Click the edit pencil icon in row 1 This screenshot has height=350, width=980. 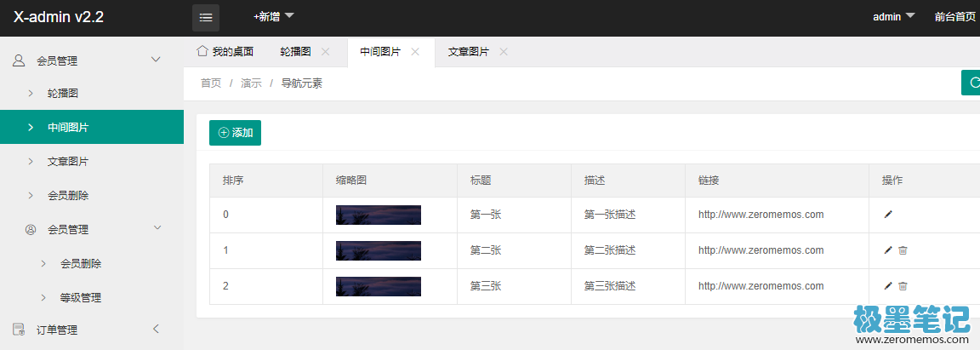[x=888, y=250]
